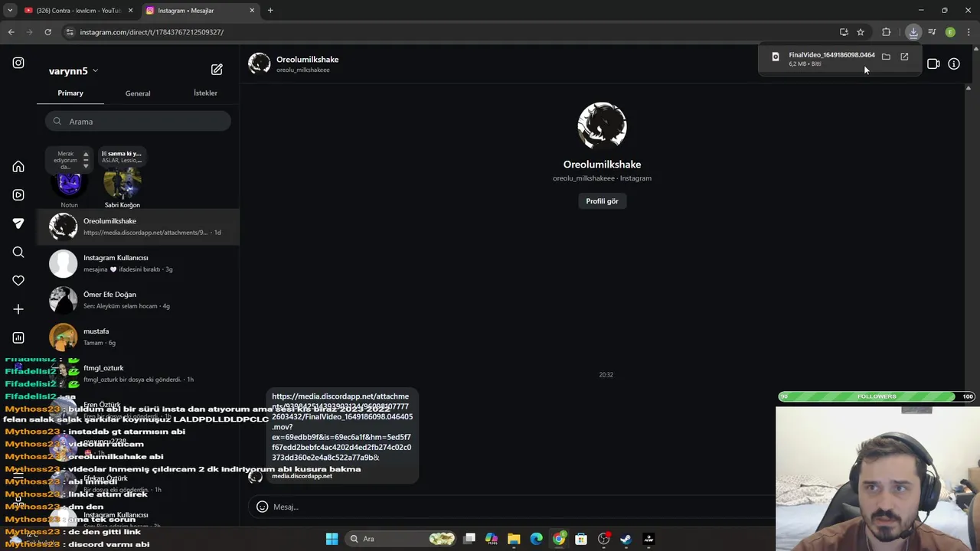Viewport: 980px width, 551px height.
Task: Open the Search magnifier in sidebar
Action: pyautogui.click(x=18, y=252)
